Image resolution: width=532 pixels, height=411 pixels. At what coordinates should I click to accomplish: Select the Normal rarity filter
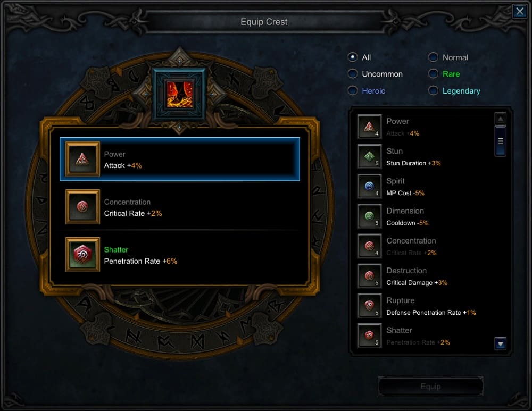point(433,57)
